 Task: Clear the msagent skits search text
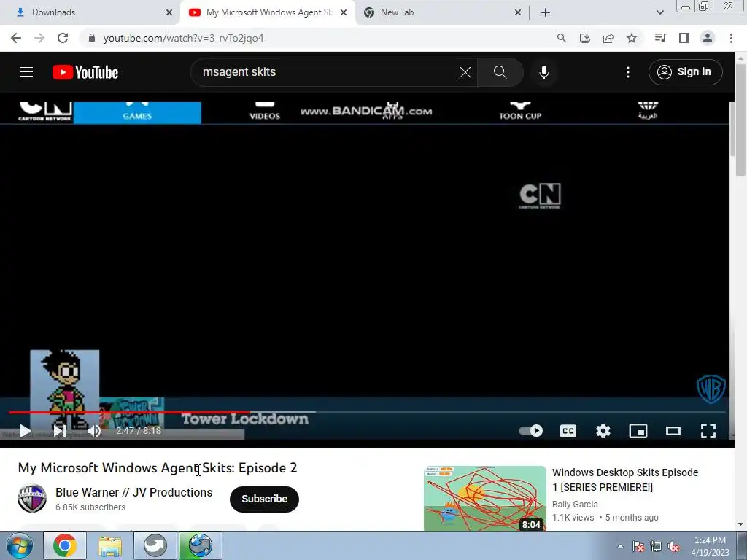click(465, 72)
